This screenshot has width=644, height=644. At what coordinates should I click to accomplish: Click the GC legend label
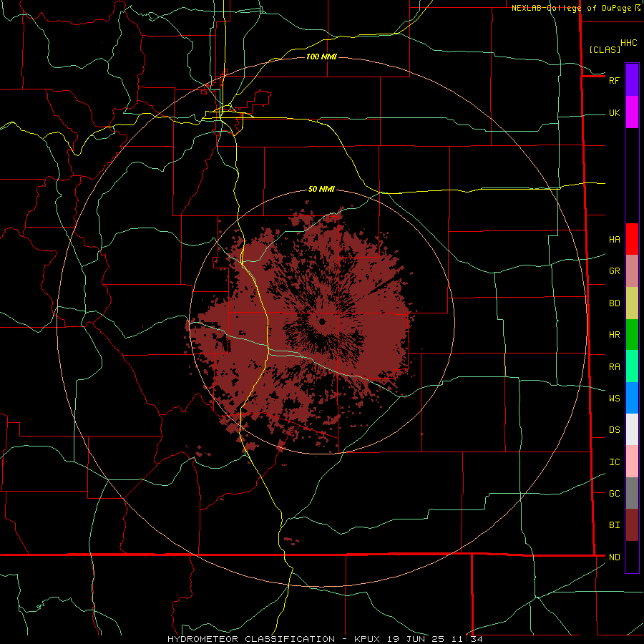click(615, 494)
